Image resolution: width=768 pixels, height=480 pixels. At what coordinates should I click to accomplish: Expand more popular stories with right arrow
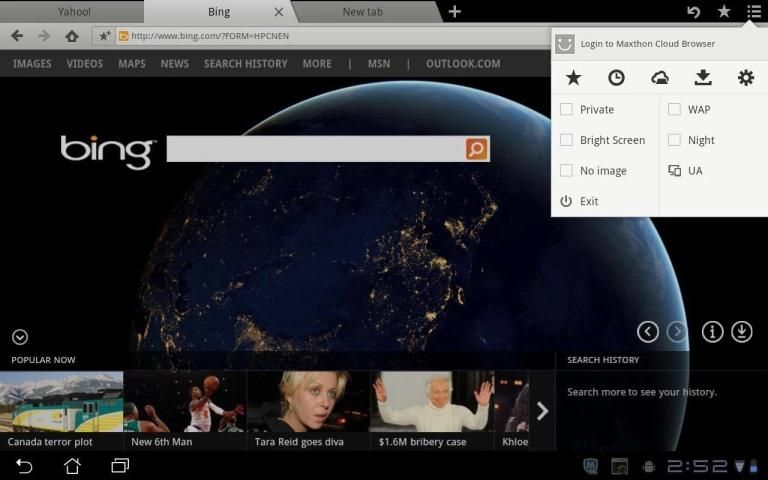(x=542, y=411)
